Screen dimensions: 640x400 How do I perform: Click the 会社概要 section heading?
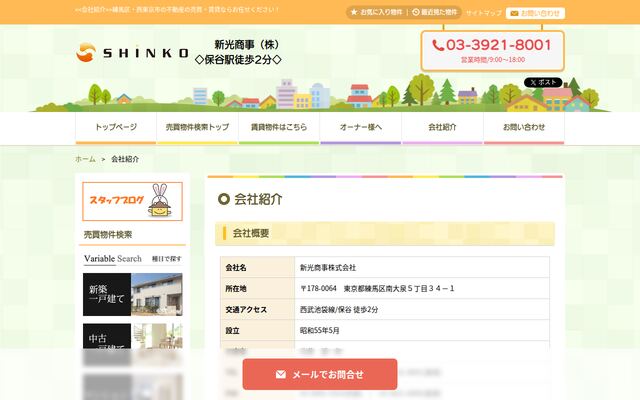(x=384, y=233)
